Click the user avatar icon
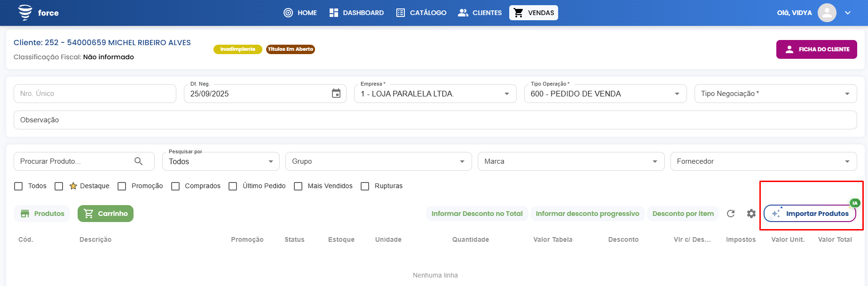The image size is (868, 286). coord(827,13)
